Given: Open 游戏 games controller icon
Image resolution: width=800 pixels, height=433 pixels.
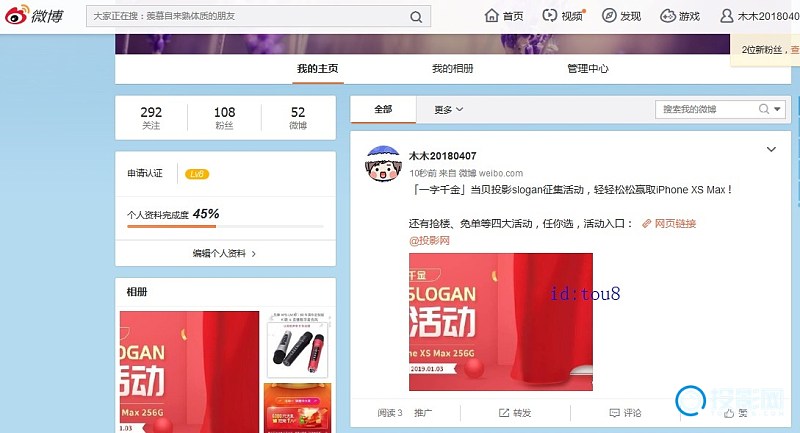Looking at the screenshot, I should [x=667, y=16].
